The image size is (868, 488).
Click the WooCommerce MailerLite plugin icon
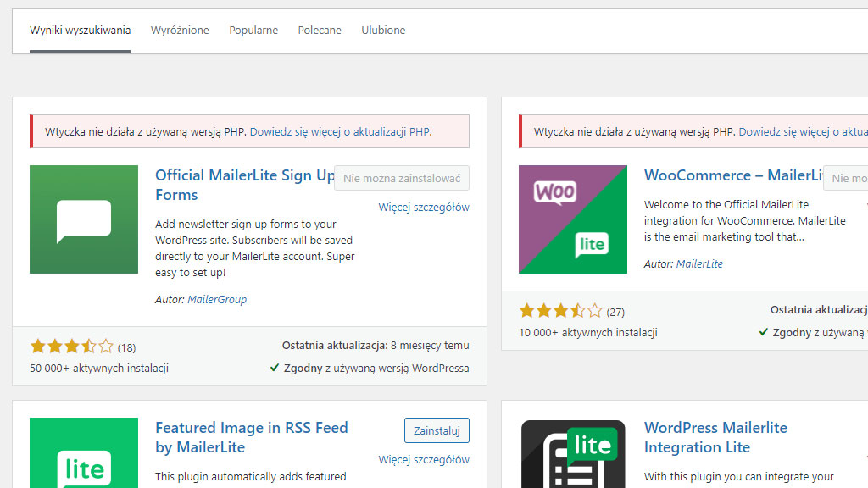click(x=572, y=219)
